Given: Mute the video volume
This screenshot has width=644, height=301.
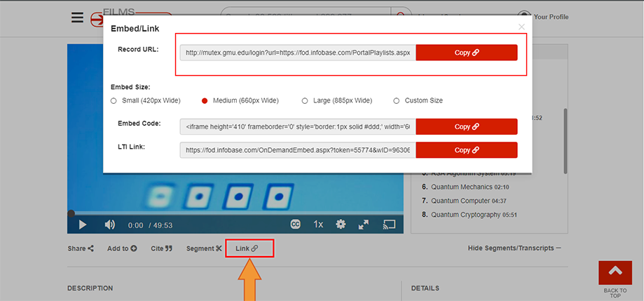Looking at the screenshot, I should point(109,225).
